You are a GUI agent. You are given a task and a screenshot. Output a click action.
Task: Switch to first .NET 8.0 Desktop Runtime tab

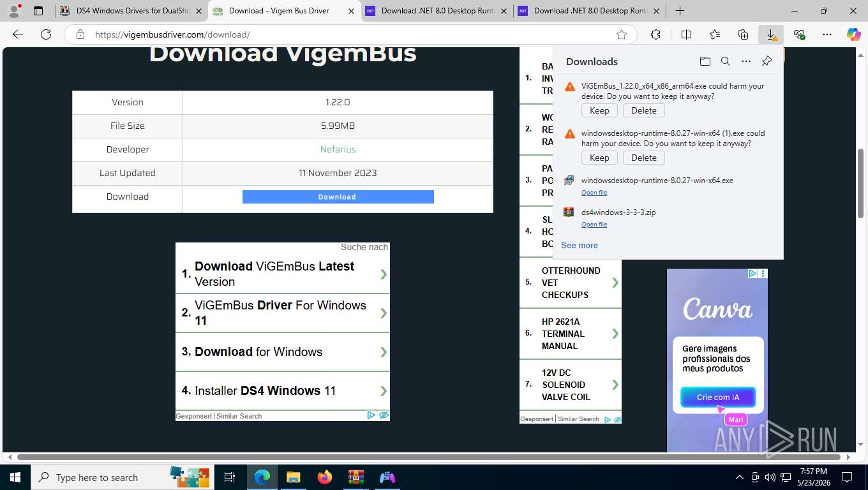click(x=437, y=11)
